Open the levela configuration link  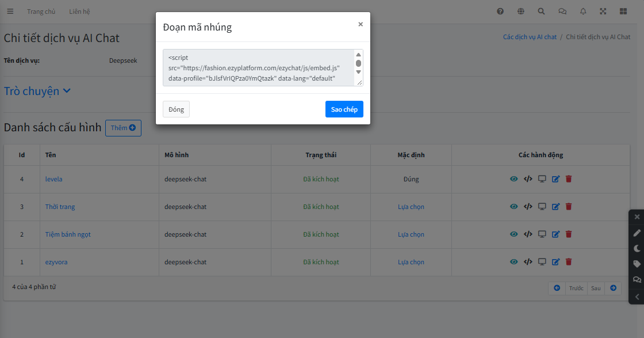pyautogui.click(x=54, y=179)
